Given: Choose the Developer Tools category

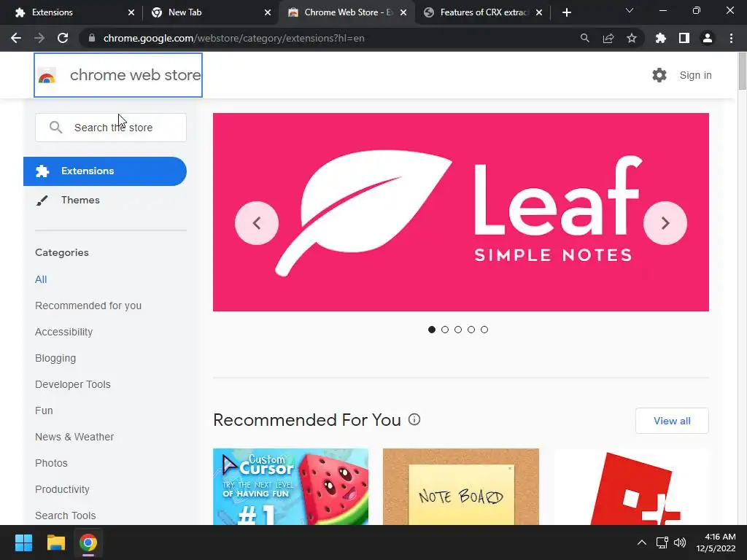Looking at the screenshot, I should point(73,384).
